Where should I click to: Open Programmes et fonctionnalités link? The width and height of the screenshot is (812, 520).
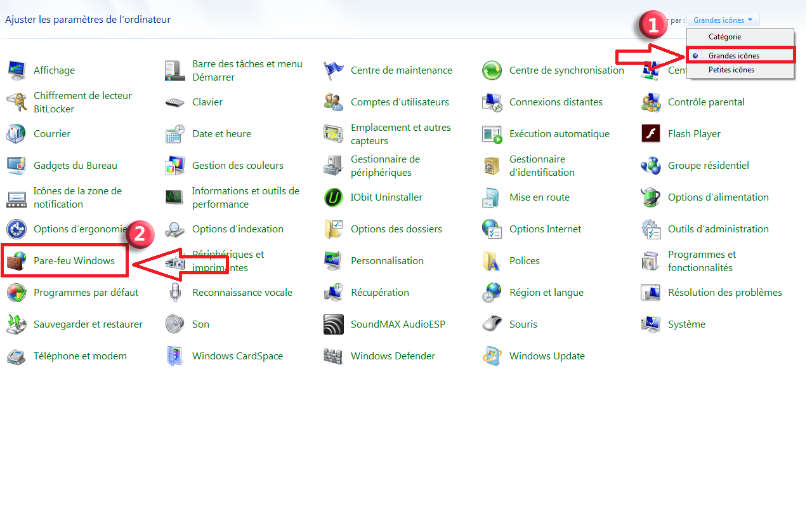coord(702,261)
